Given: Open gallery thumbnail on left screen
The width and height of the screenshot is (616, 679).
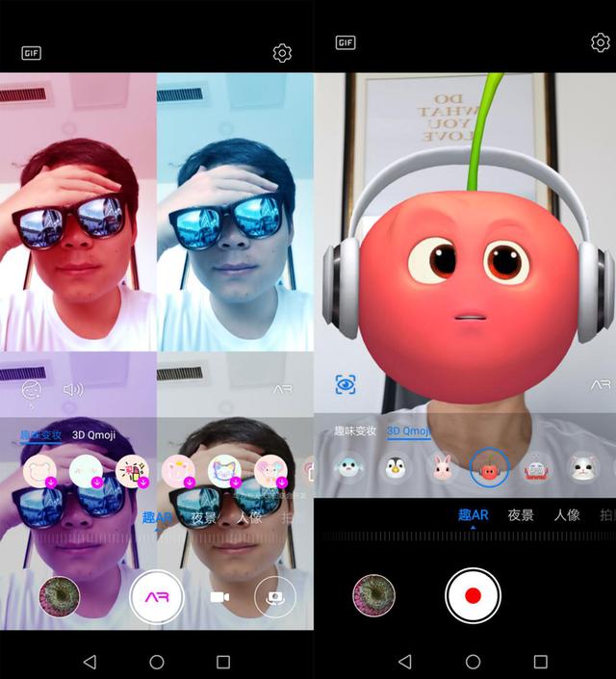Looking at the screenshot, I should click(60, 597).
